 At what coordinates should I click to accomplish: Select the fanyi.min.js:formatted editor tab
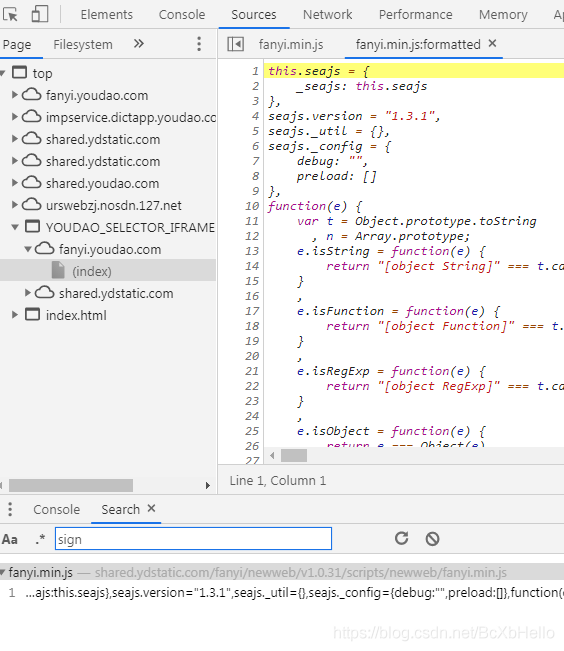click(418, 44)
